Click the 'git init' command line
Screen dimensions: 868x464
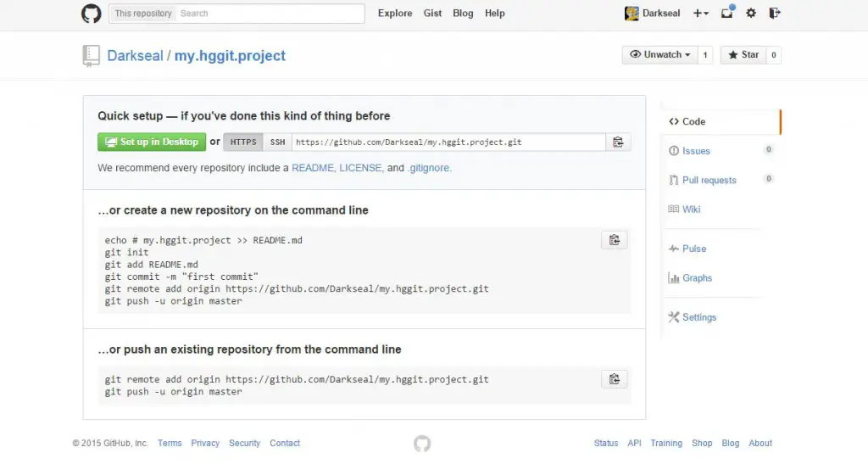[x=127, y=253]
